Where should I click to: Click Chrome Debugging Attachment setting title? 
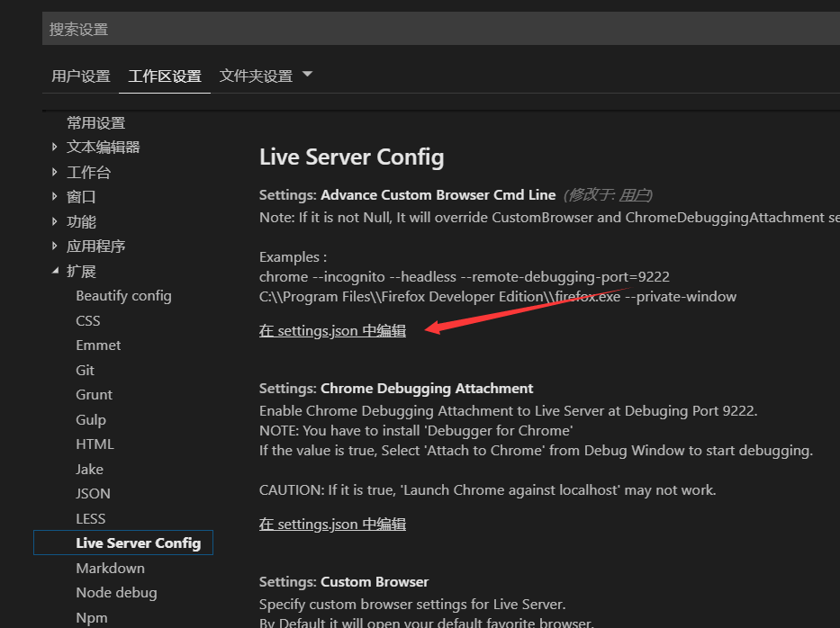point(396,388)
